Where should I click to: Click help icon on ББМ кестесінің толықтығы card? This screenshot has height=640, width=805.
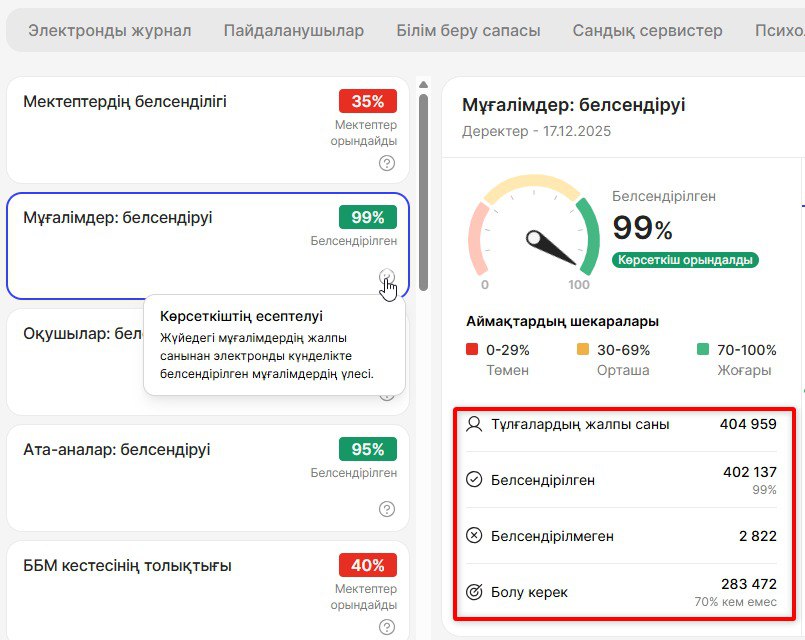click(x=387, y=626)
